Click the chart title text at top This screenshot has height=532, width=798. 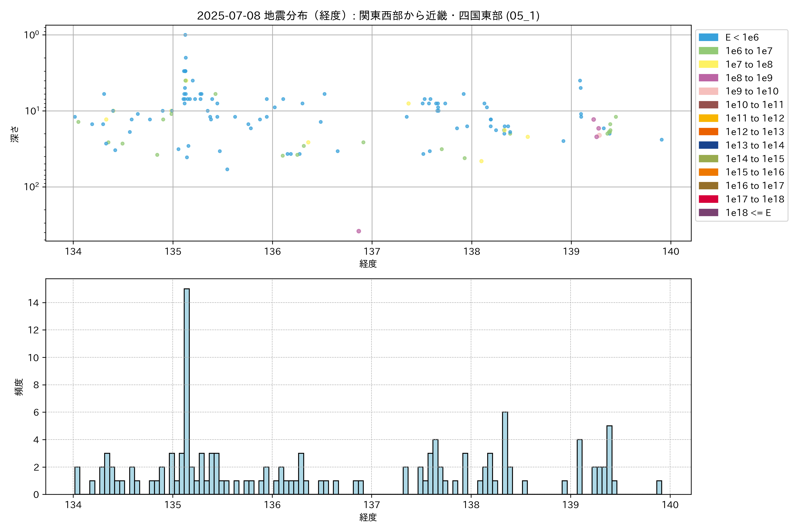click(x=368, y=16)
